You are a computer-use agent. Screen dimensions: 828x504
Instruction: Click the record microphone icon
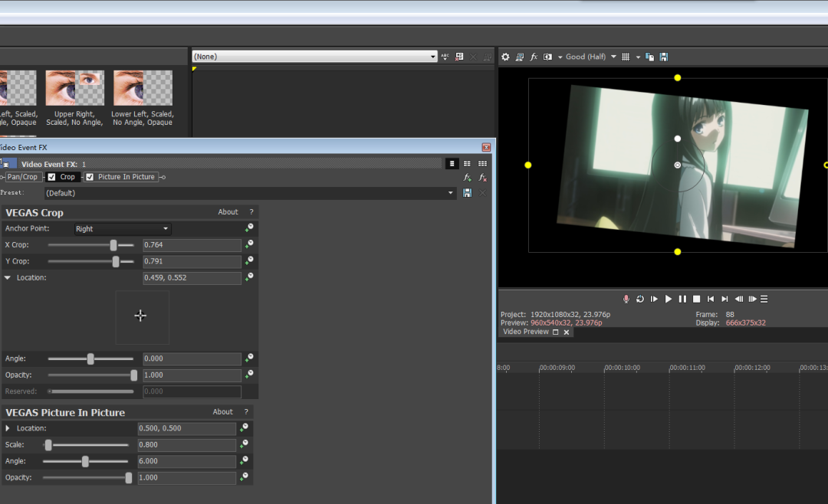[x=626, y=299]
